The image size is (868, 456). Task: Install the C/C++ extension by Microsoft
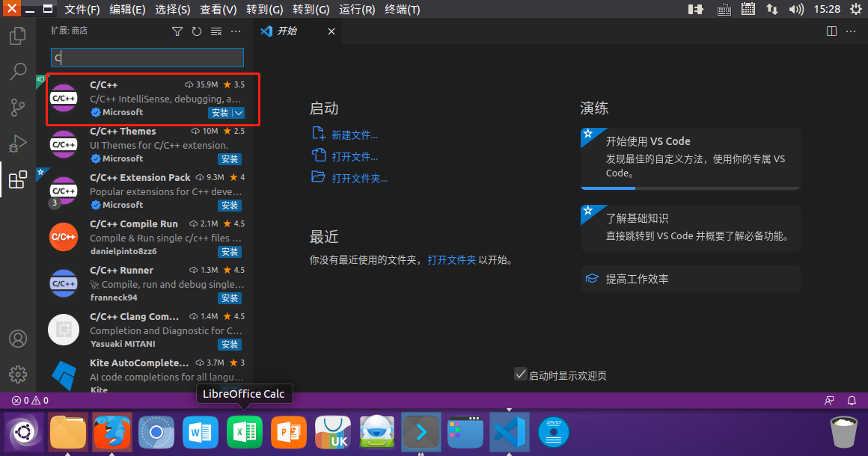click(220, 113)
